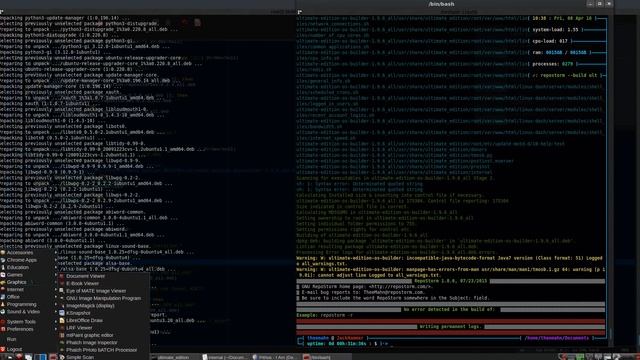Click the mtPaint graphic editor icon
The width and height of the screenshot is (640, 360).
[62, 335]
